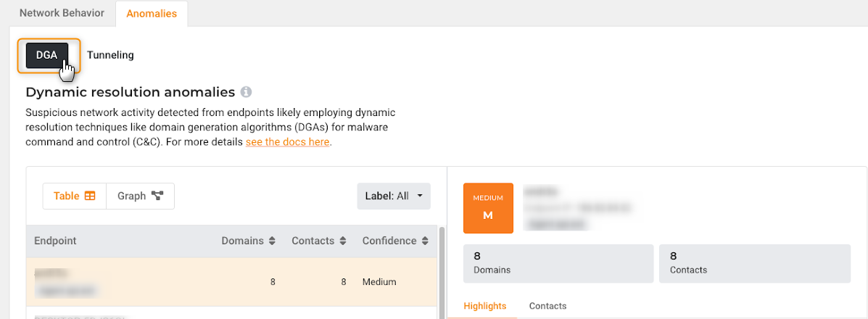Click the 8 Domains summary card
Screen dimensions: 868x319
(x=558, y=262)
